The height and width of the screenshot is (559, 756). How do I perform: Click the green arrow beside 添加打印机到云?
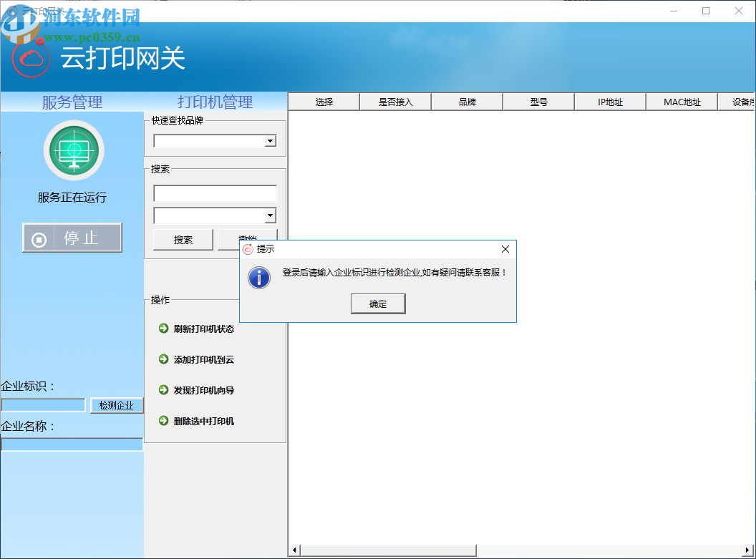point(163,360)
